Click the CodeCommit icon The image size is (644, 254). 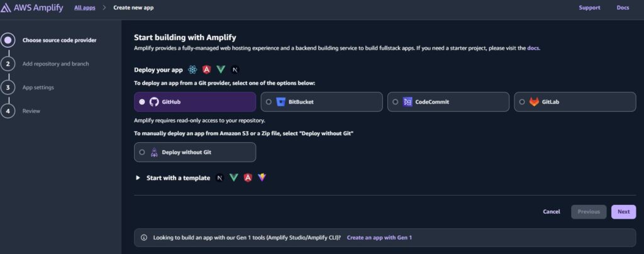coord(408,102)
